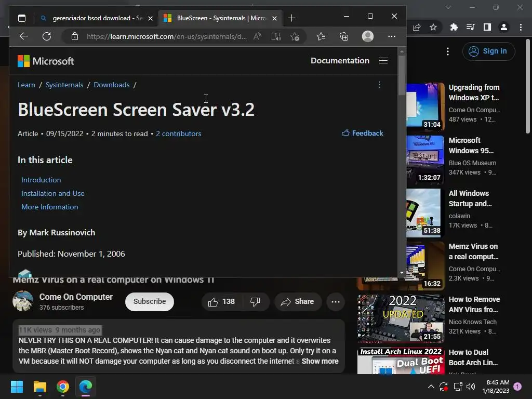Open Chrome Extensions puzzle icon

click(454, 27)
